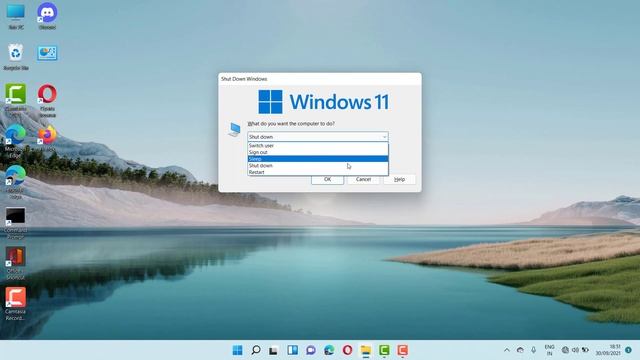Select the Firefox desktop shortcut

47,139
